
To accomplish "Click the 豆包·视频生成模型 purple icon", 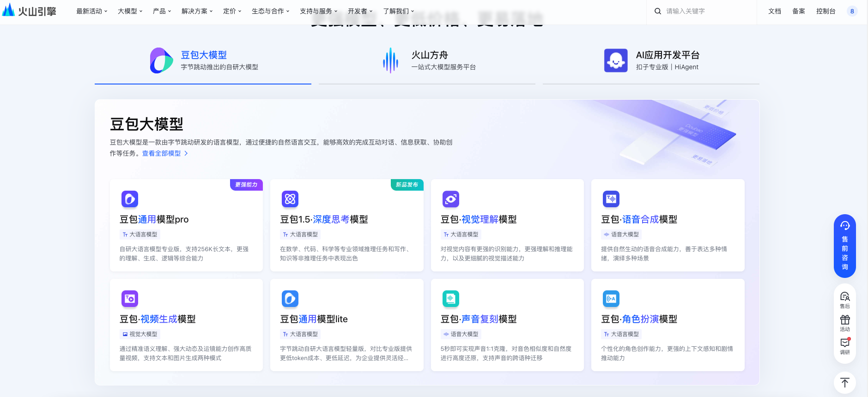I will point(129,299).
